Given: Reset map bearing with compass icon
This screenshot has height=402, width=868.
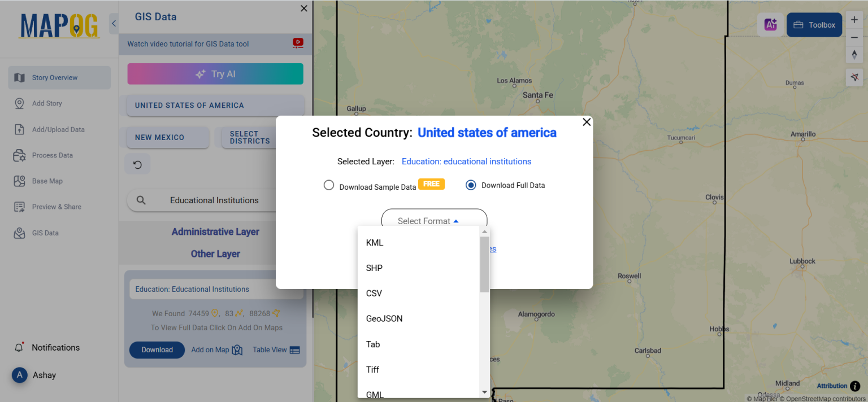Looking at the screenshot, I should click(854, 55).
